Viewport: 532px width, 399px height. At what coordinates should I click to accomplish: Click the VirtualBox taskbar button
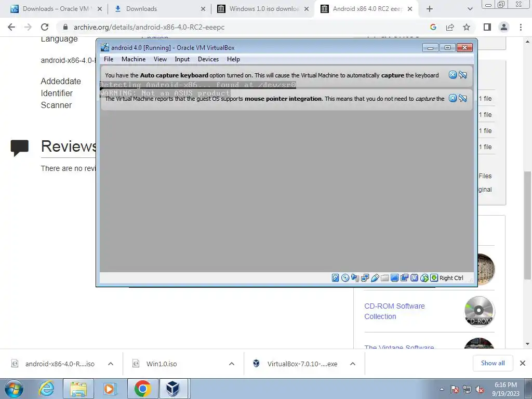point(173,389)
